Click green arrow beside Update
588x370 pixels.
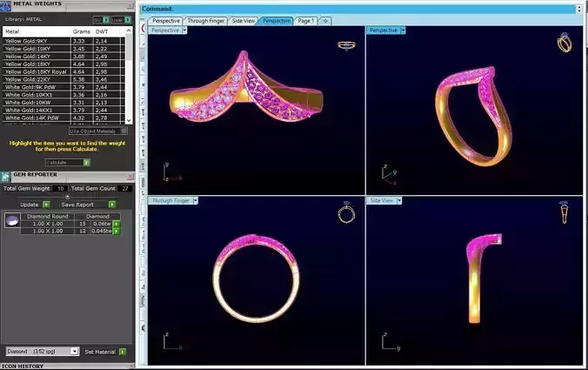point(46,205)
